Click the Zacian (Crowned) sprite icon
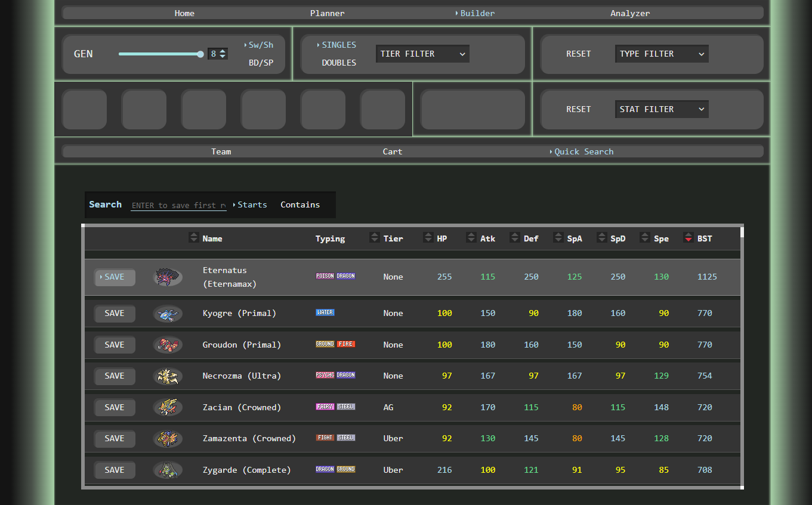The height and width of the screenshot is (505, 812). 168,408
